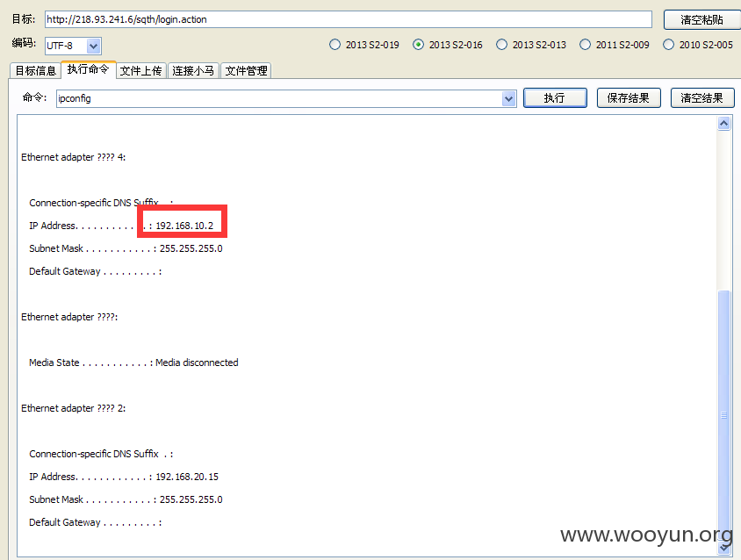This screenshot has width=741, height=560.
Task: Click the 'Ethernet adapter ????:' line
Action: [x=69, y=317]
